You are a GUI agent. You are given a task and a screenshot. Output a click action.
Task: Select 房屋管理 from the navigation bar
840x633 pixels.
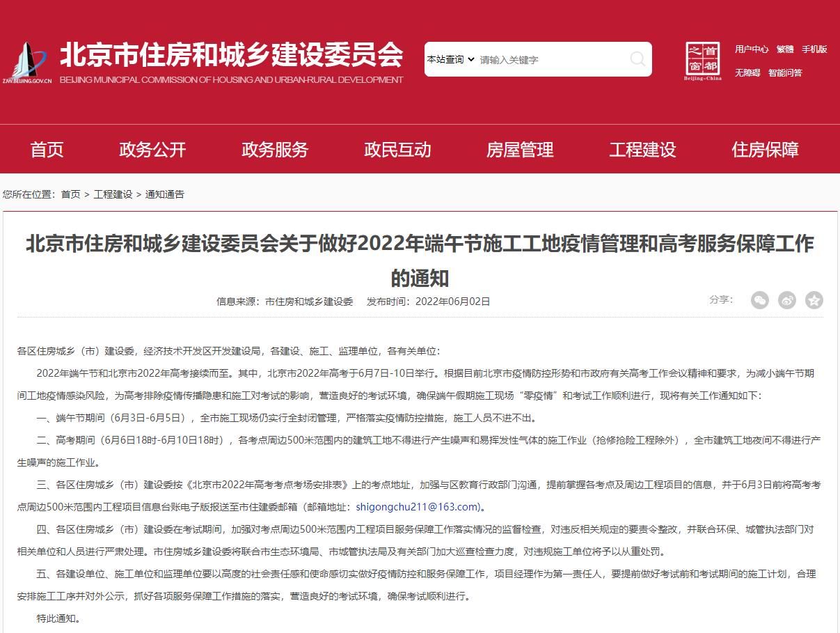click(x=520, y=150)
